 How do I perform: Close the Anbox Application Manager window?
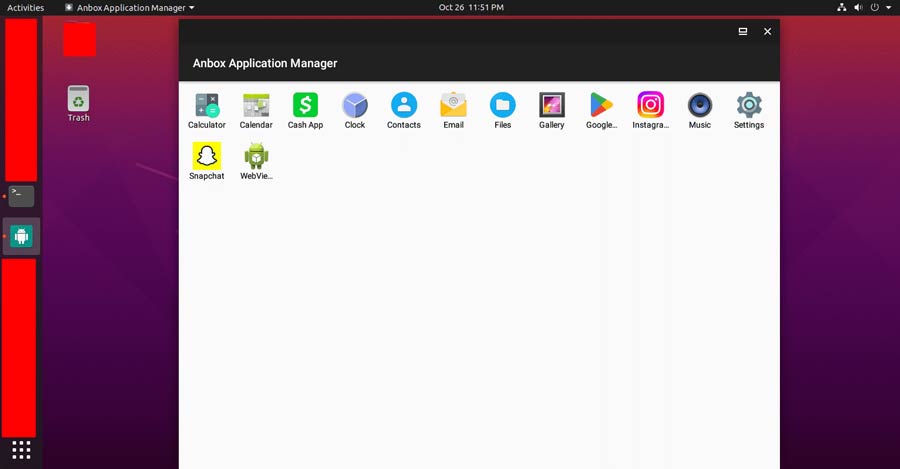[x=767, y=32]
